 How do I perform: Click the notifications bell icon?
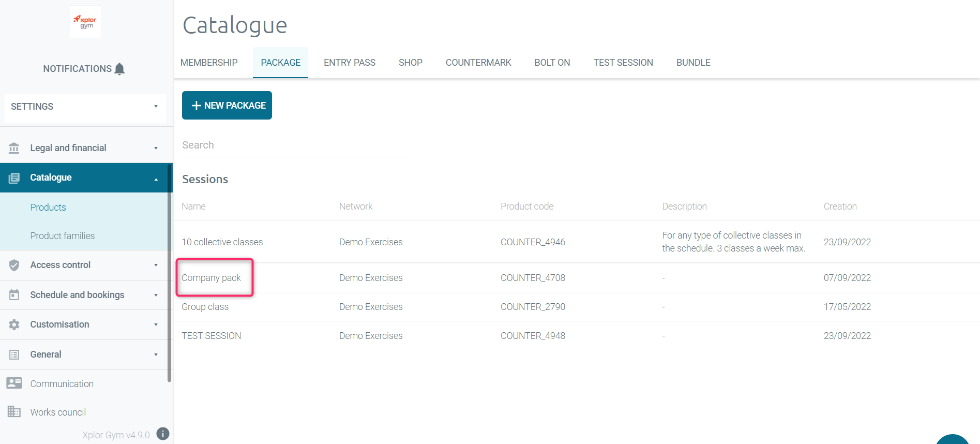119,69
